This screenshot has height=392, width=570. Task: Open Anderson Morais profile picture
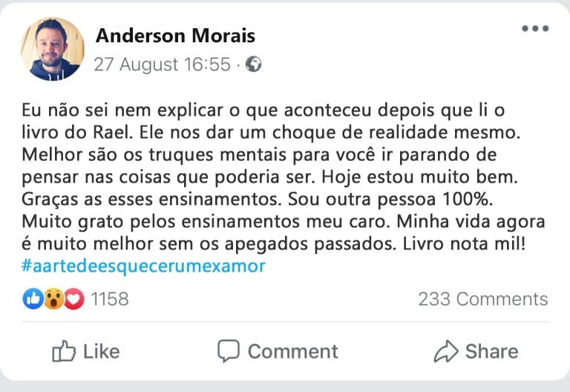coord(53,49)
